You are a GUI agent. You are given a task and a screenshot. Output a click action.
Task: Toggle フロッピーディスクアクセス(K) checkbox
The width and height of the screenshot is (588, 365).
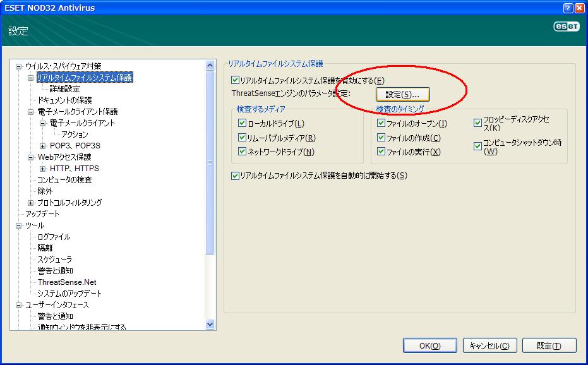pos(477,123)
